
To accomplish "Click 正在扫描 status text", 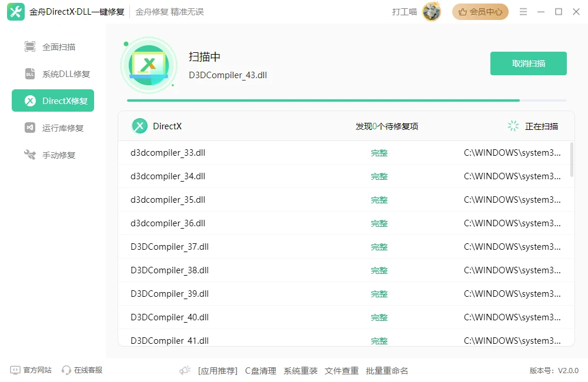I will [542, 126].
